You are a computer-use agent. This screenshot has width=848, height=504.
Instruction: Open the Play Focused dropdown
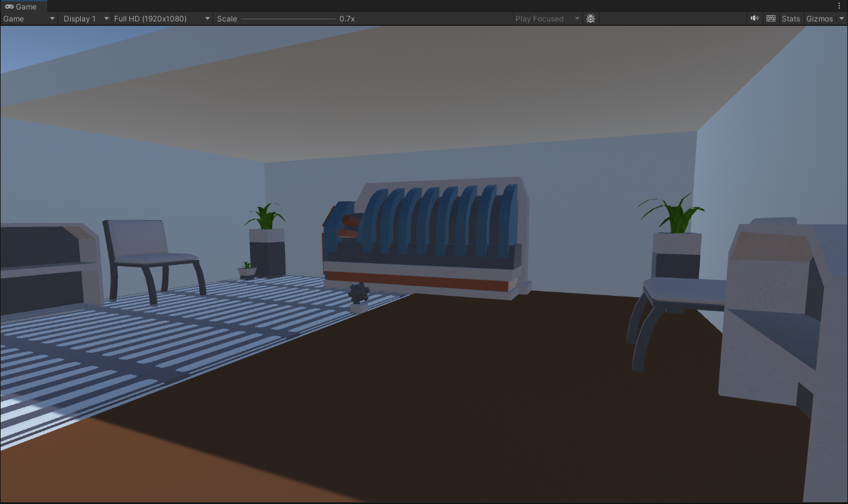547,19
